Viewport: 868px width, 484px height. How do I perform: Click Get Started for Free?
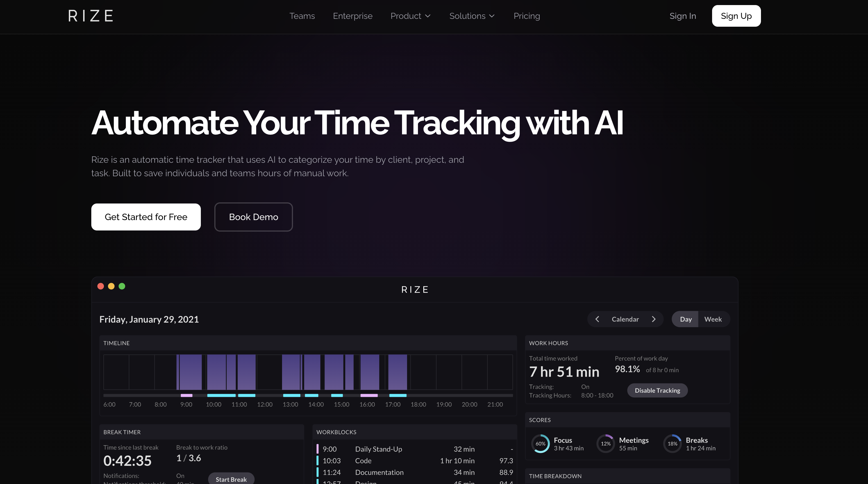click(146, 217)
